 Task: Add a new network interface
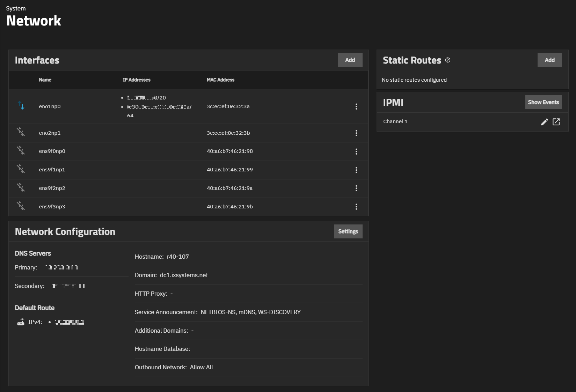(x=350, y=60)
